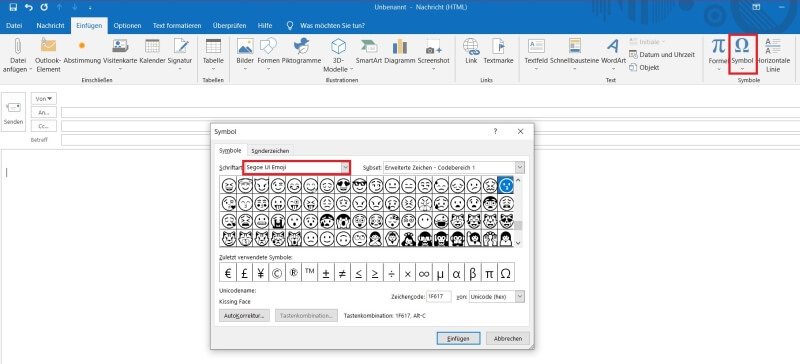Switch to the Nachricht tab

(50, 26)
